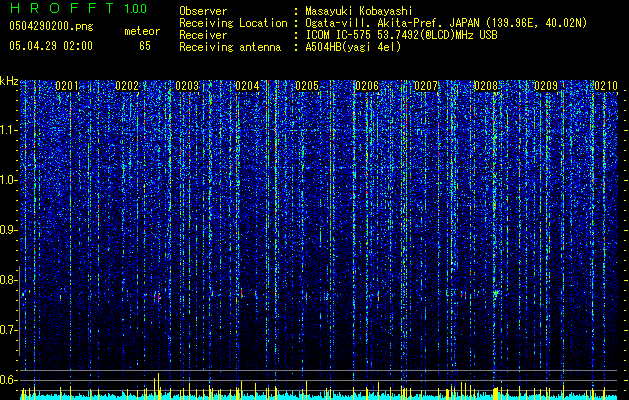Click the Observer label

coord(203,11)
